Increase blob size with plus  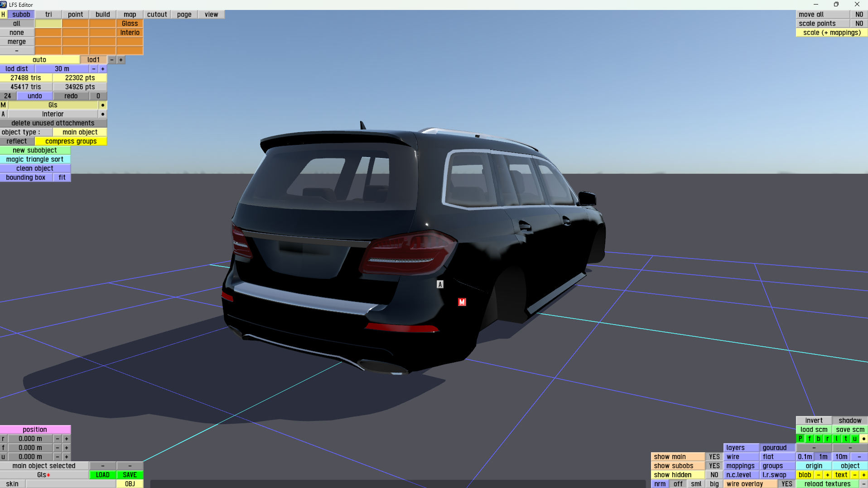(828, 475)
